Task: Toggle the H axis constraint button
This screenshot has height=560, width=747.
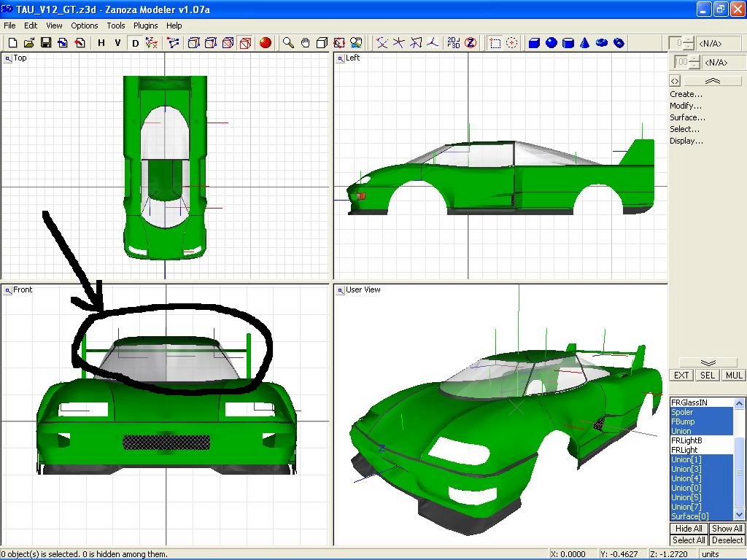Action: pos(101,43)
